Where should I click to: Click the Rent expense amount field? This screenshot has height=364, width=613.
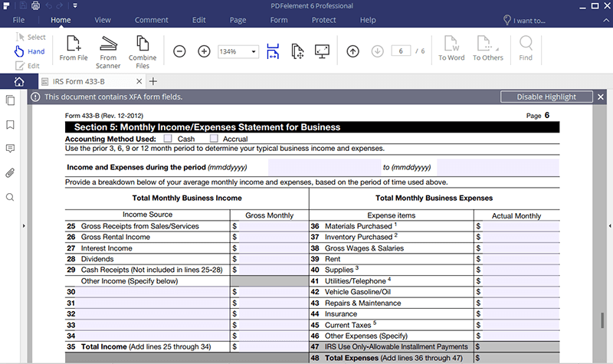coord(521,259)
